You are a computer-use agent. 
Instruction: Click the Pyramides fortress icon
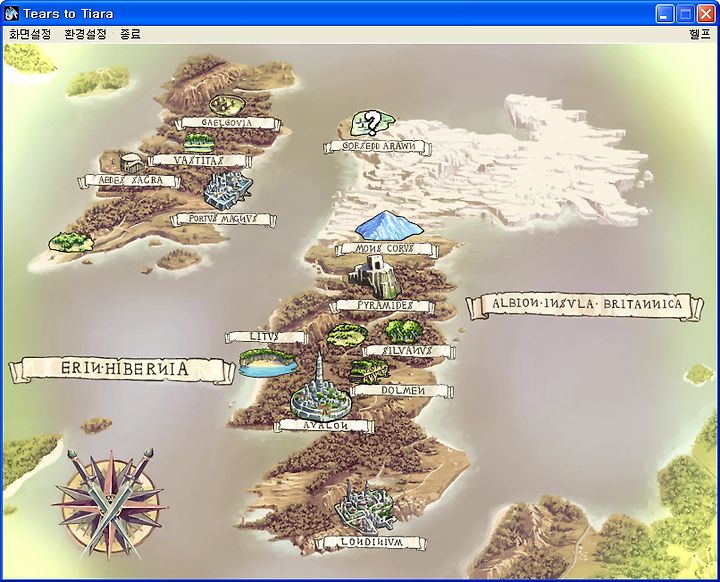pyautogui.click(x=375, y=277)
